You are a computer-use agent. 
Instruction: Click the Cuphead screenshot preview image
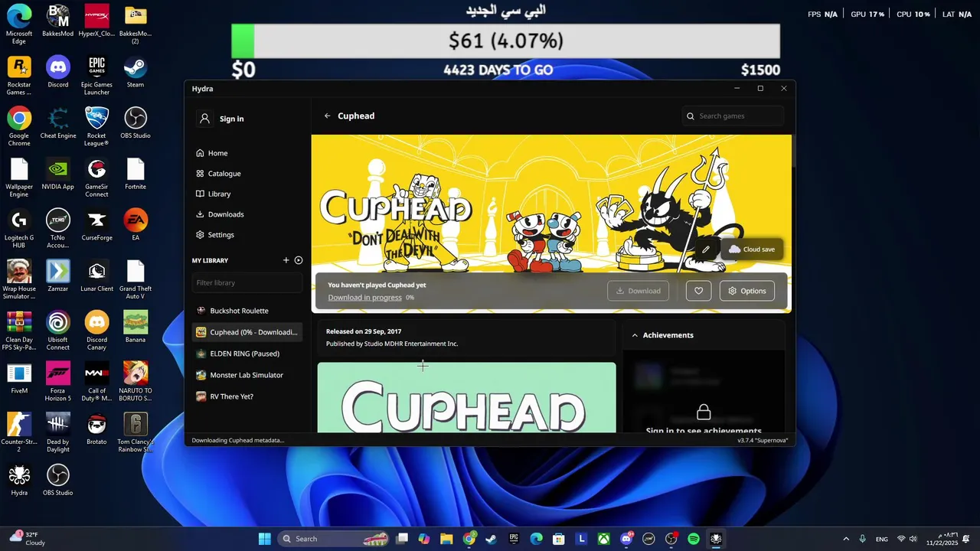466,397
